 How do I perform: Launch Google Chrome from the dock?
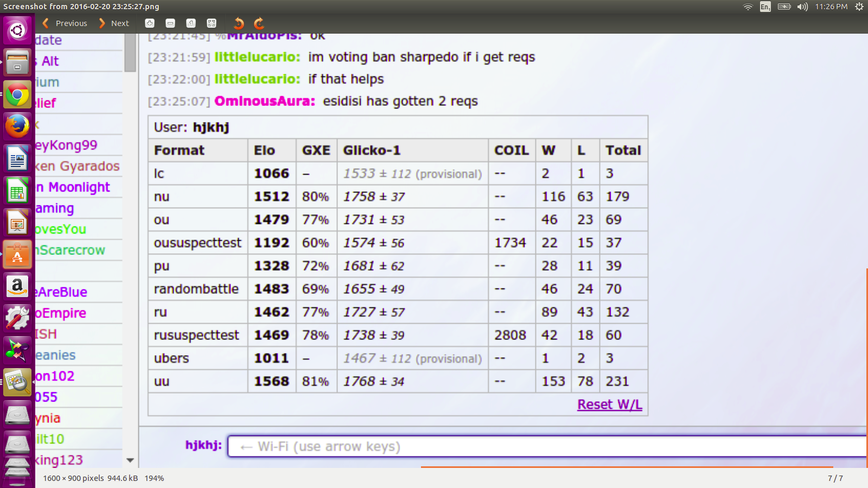pos(17,95)
